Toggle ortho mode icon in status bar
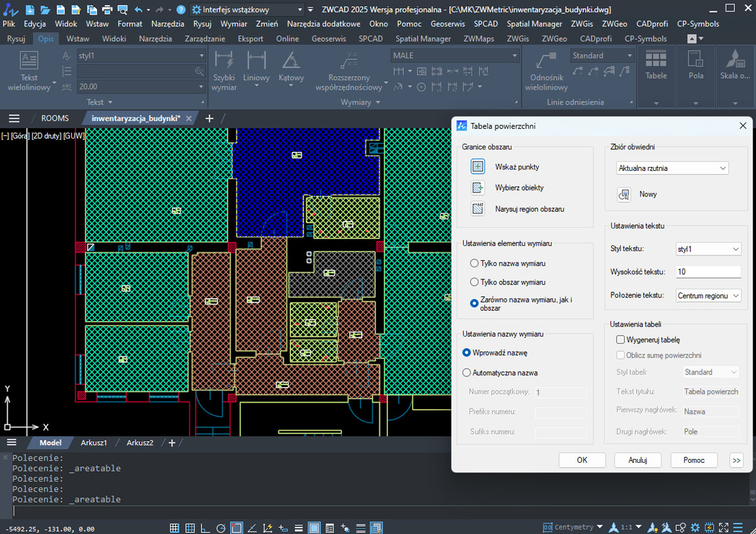 point(205,528)
